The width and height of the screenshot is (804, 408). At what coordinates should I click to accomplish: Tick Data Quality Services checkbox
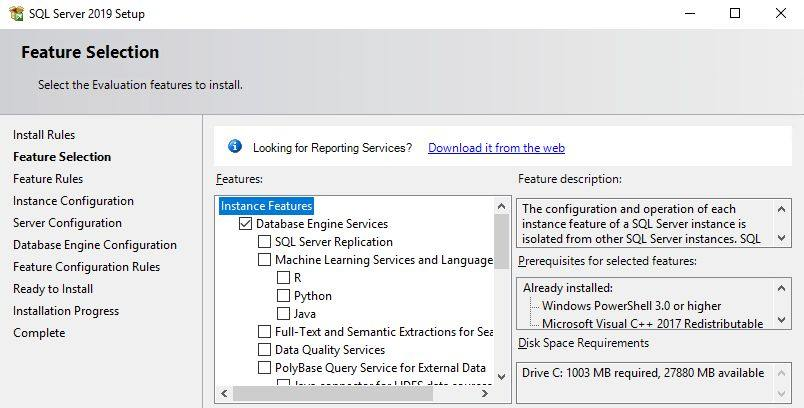pos(264,350)
